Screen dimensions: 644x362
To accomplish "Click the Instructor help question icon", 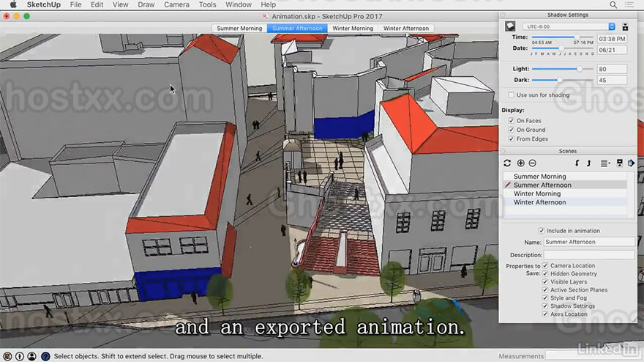I will coord(45,356).
